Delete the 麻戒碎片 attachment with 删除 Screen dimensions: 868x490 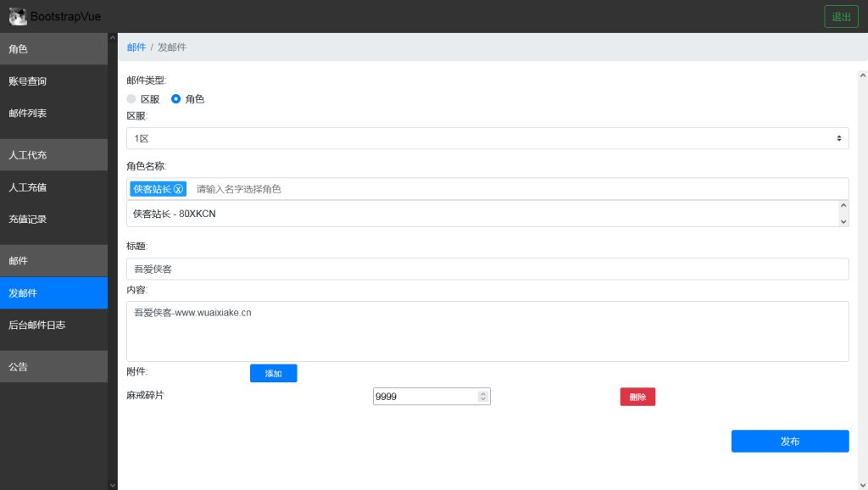pyautogui.click(x=637, y=397)
